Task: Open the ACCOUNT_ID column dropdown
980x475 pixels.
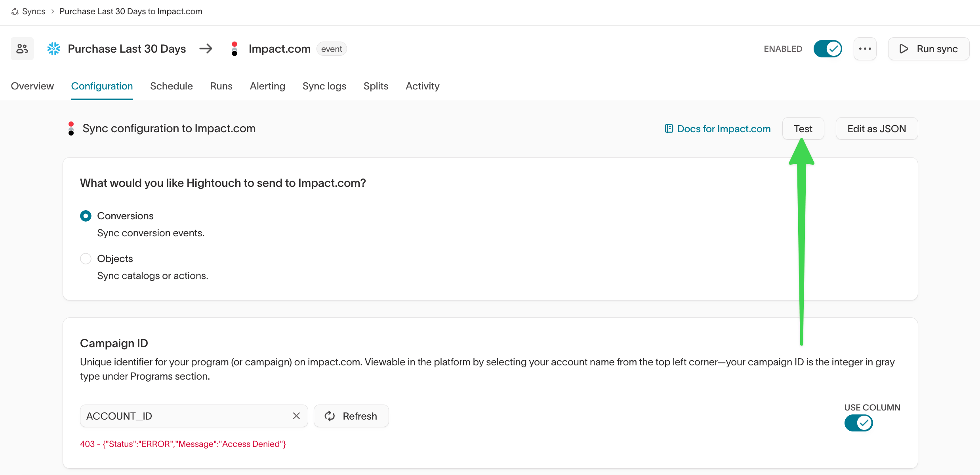Action: pos(194,416)
